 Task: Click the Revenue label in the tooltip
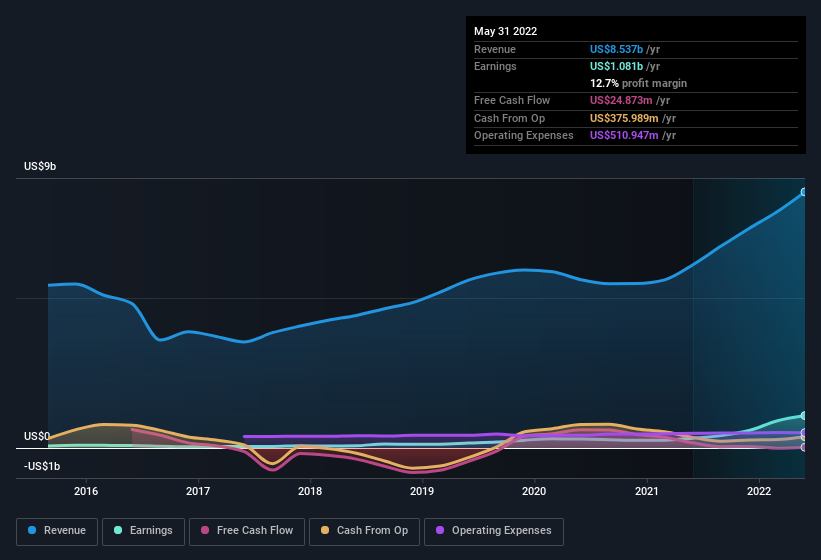495,49
